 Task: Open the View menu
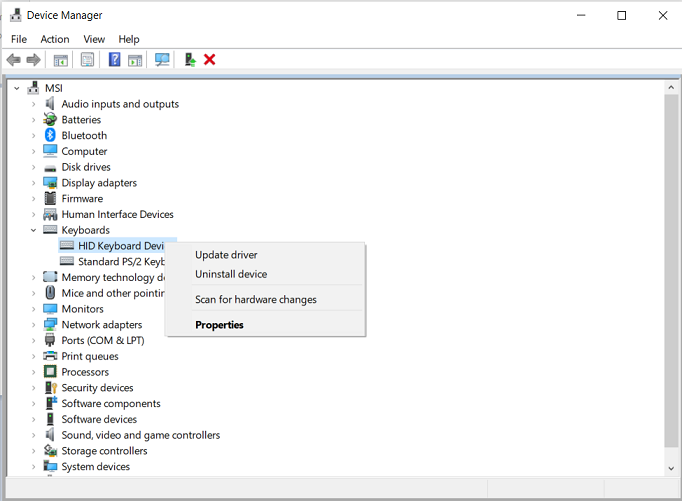pos(94,39)
